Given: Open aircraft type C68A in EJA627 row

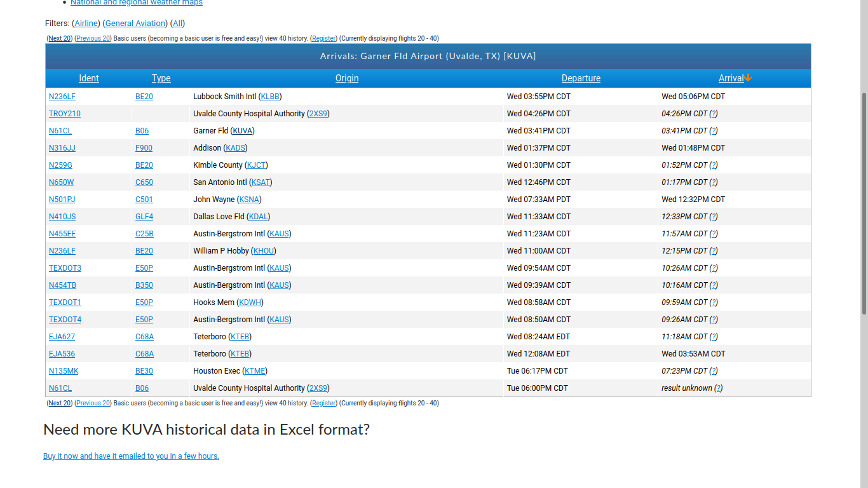Looking at the screenshot, I should (144, 337).
